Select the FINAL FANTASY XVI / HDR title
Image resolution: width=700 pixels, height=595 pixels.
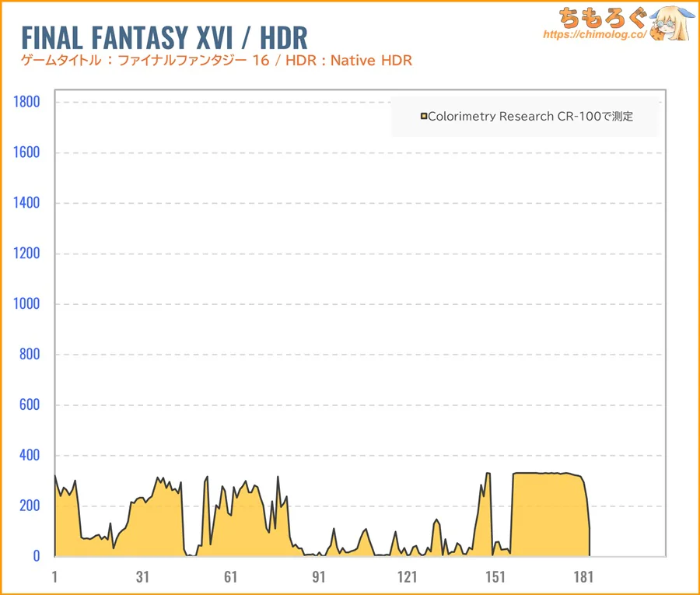(164, 37)
